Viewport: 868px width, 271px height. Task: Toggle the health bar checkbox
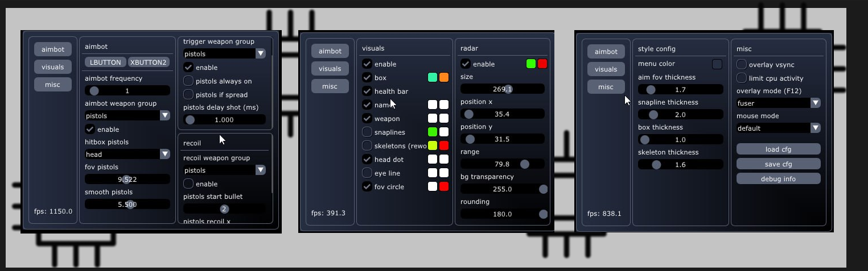(367, 91)
